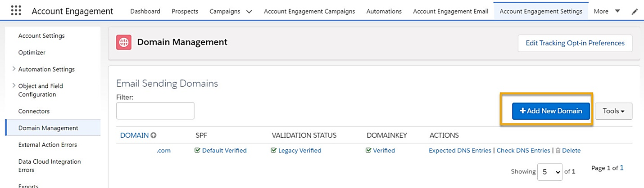Click the Domain Management globe icon
This screenshot has height=188, width=644.
123,43
